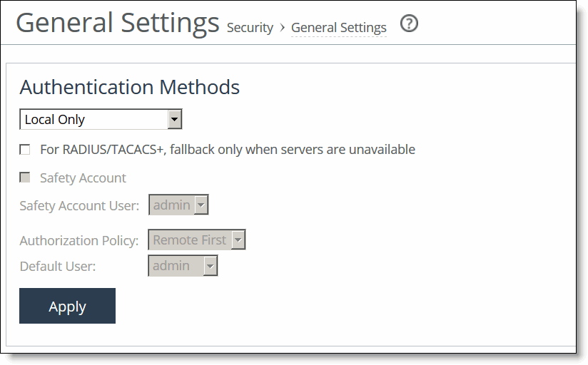Image resolution: width=588 pixels, height=365 pixels.
Task: Enable RADIUS/TACACS+ fallback checkbox
Action: pos(25,150)
